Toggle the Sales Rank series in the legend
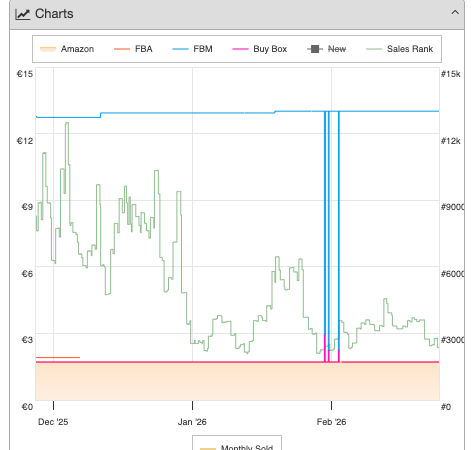Image resolution: width=474 pixels, height=450 pixels. point(399,49)
